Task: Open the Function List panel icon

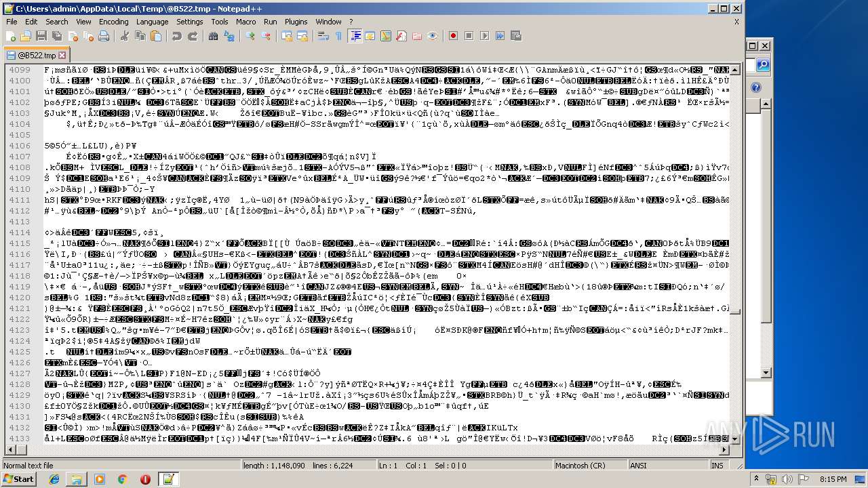Action: pos(401,36)
